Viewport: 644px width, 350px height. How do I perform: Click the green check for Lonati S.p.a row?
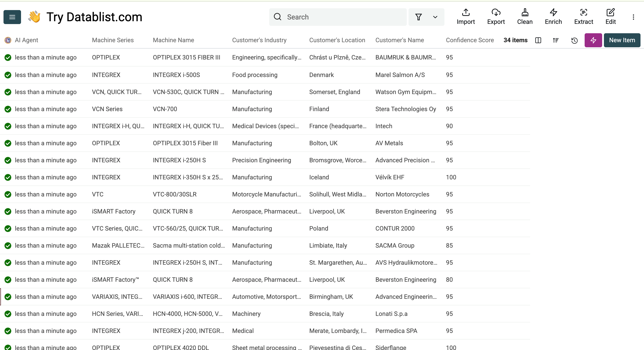point(8,314)
